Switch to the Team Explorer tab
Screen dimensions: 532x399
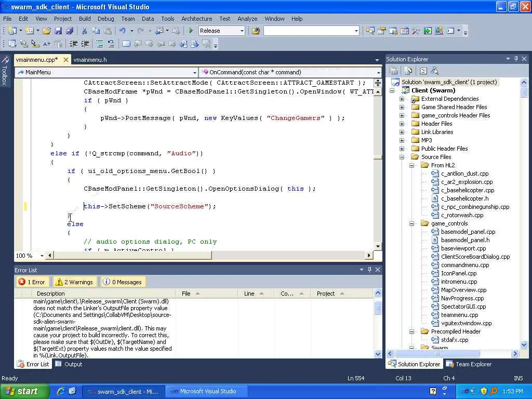(469, 364)
